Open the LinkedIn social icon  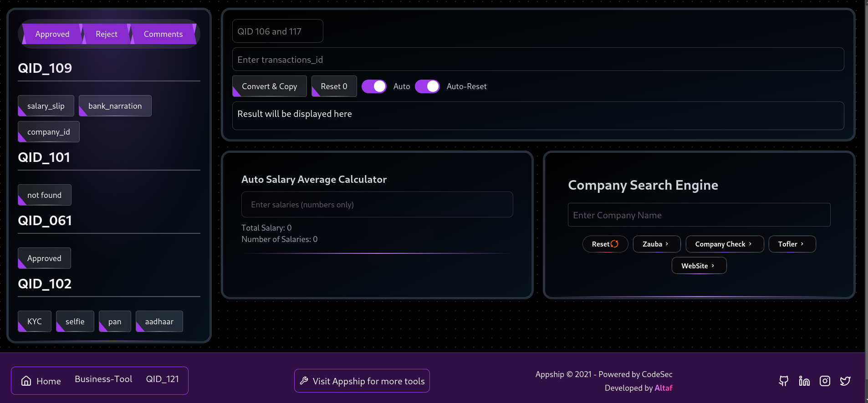click(x=804, y=381)
